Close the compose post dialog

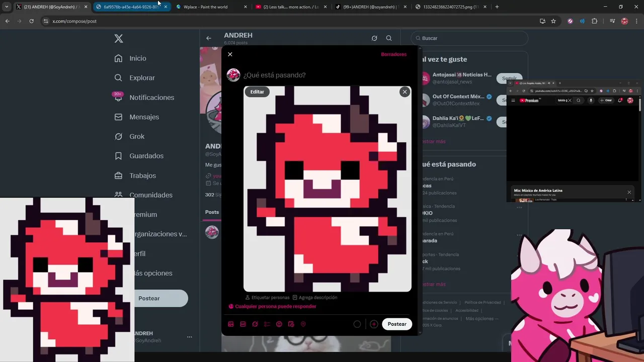(230, 54)
